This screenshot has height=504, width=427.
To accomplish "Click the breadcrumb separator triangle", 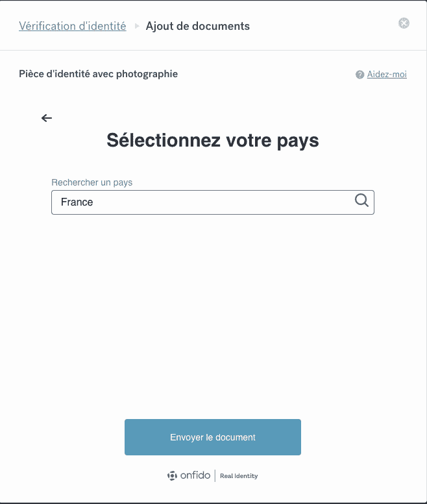I will pos(136,27).
